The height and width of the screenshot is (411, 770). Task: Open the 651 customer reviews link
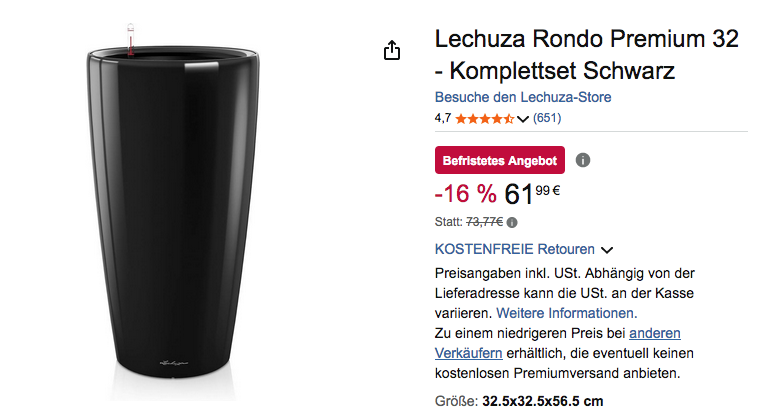click(x=547, y=118)
